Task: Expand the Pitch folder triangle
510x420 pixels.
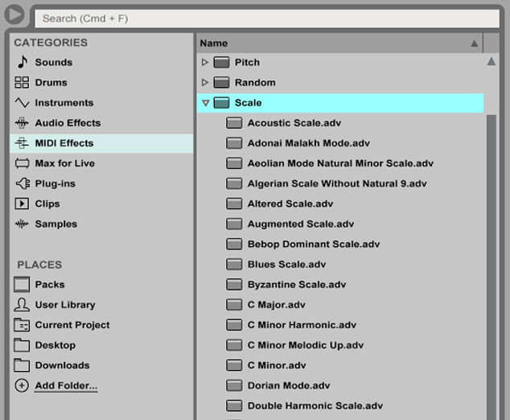Action: (x=204, y=62)
